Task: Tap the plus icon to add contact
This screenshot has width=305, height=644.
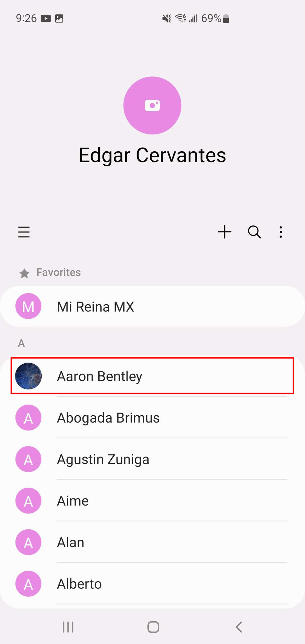Action: point(224,232)
